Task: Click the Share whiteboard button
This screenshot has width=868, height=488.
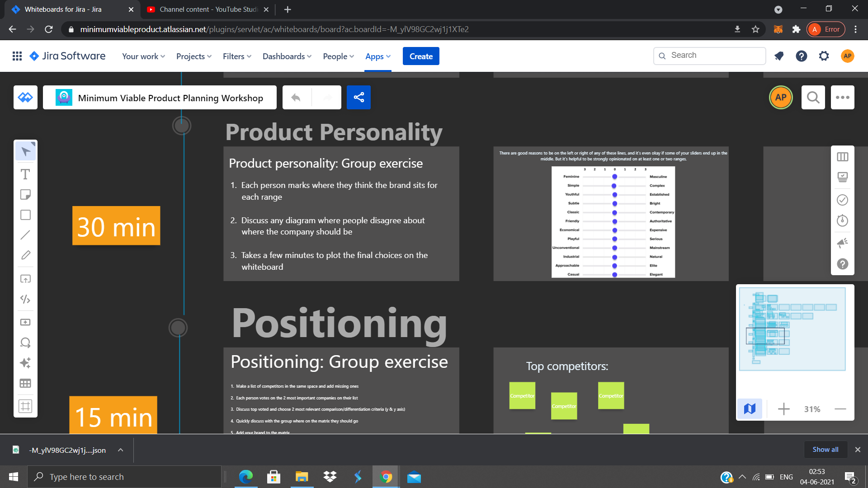Action: coord(359,97)
